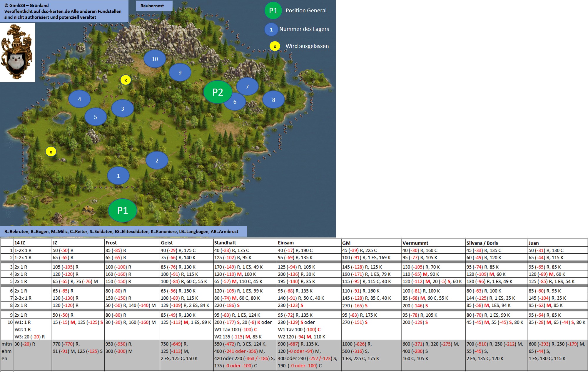Select the Silvana / Boris column header
Viewport: 588px width, 372px height.
point(482,243)
